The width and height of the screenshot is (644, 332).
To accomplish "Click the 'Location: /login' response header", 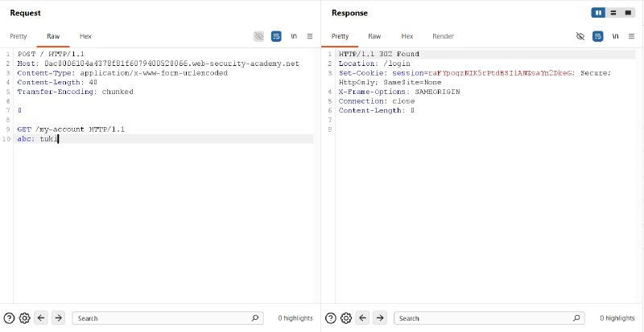I will click(374, 64).
